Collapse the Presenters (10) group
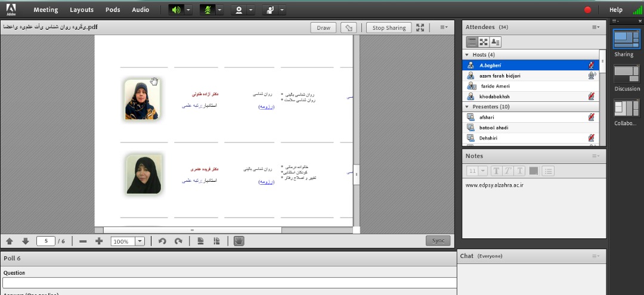 [x=466, y=107]
